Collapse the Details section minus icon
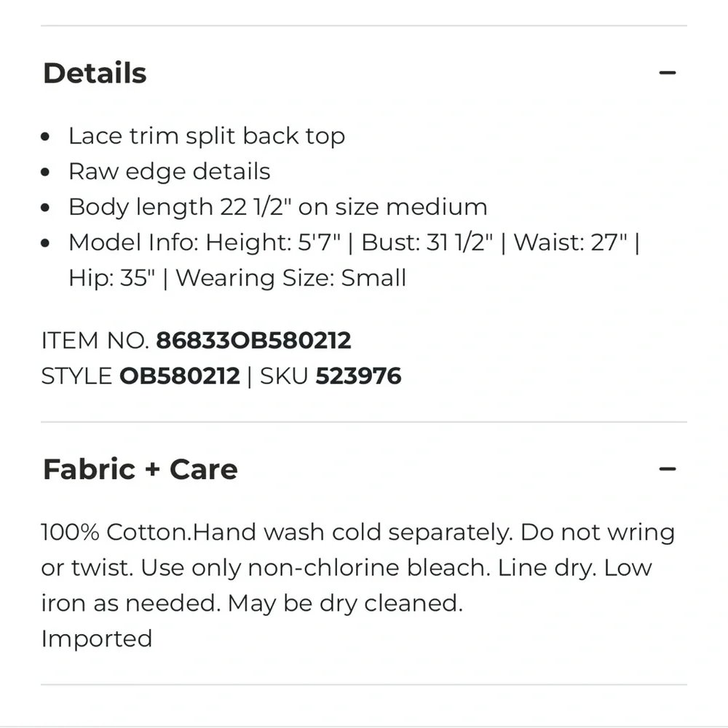Screen dimensions: 728x728 (667, 73)
